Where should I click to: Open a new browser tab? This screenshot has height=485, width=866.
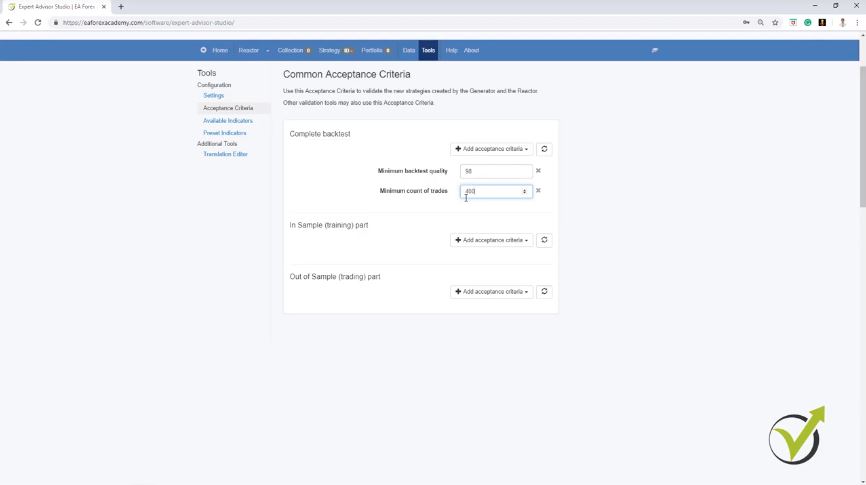coord(121,7)
